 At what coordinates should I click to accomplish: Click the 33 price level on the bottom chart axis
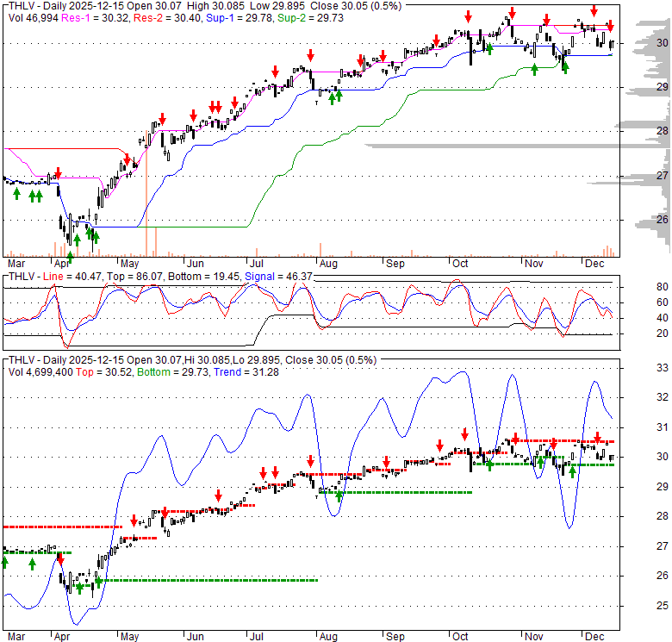[638, 368]
